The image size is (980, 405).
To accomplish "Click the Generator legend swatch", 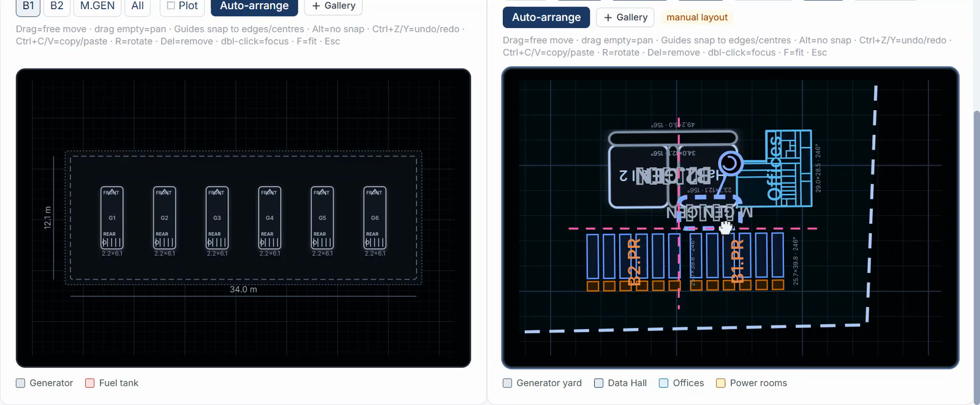I will (21, 383).
